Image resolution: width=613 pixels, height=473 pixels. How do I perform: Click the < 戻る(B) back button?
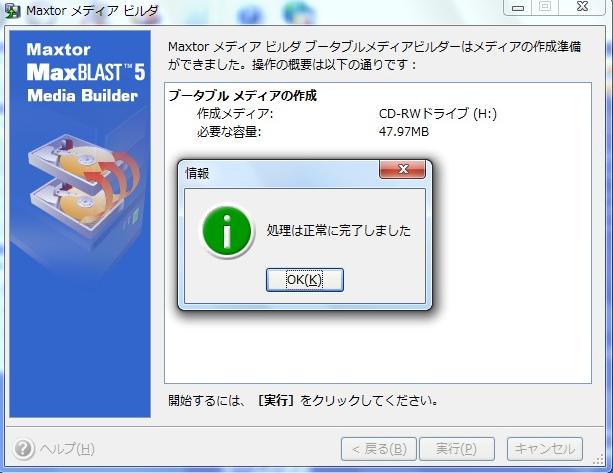[378, 449]
